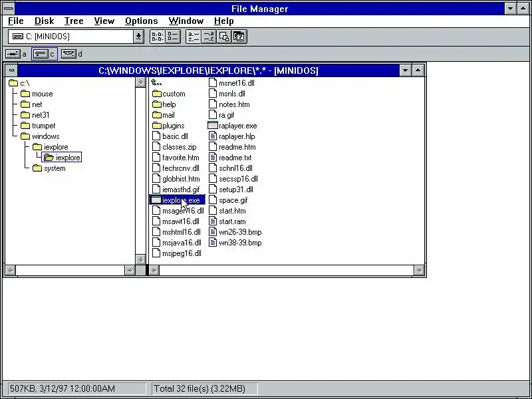Image resolution: width=532 pixels, height=399 pixels.
Task: Open the File menu
Action: [x=15, y=21]
